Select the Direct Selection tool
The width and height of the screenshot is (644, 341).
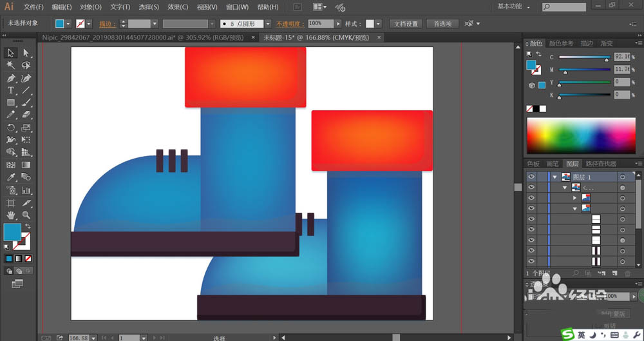click(x=26, y=53)
